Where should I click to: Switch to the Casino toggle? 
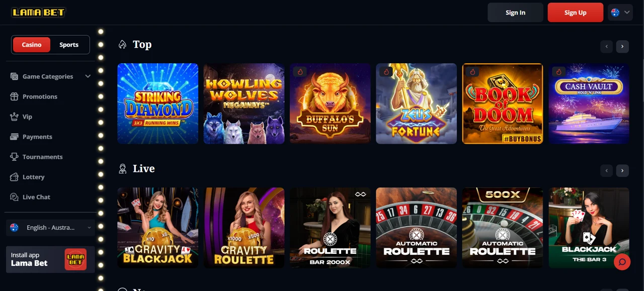point(31,45)
